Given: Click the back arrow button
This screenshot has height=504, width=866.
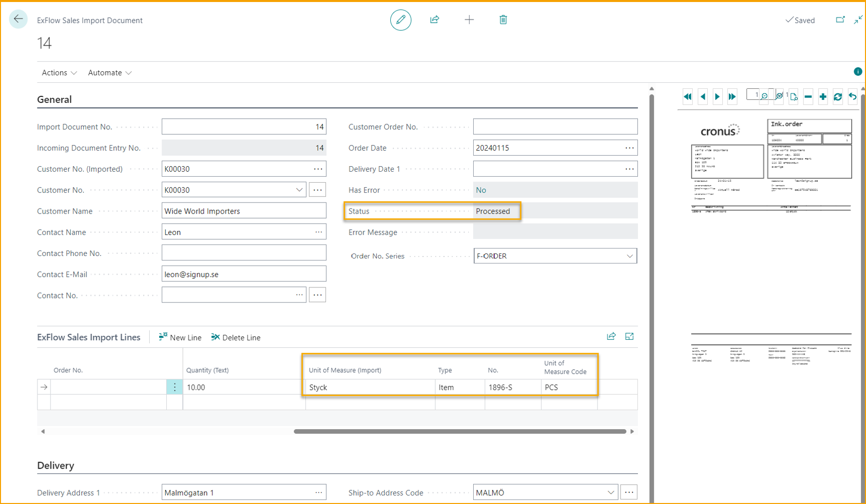Looking at the screenshot, I should [x=18, y=19].
